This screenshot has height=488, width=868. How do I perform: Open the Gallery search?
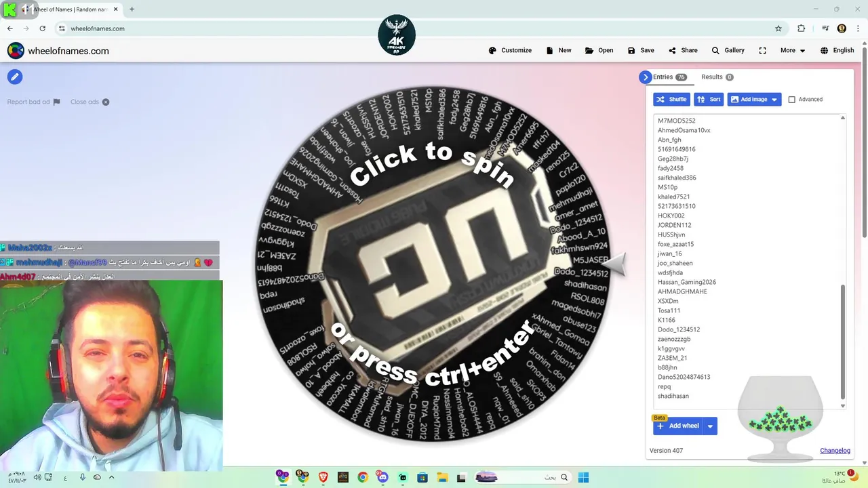coord(728,50)
